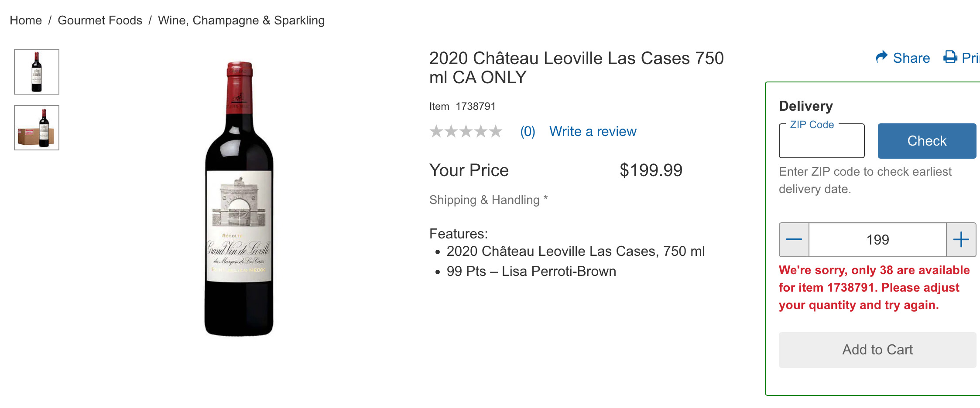Click the Share link text
Image resolution: width=980 pixels, height=408 pixels.
911,58
